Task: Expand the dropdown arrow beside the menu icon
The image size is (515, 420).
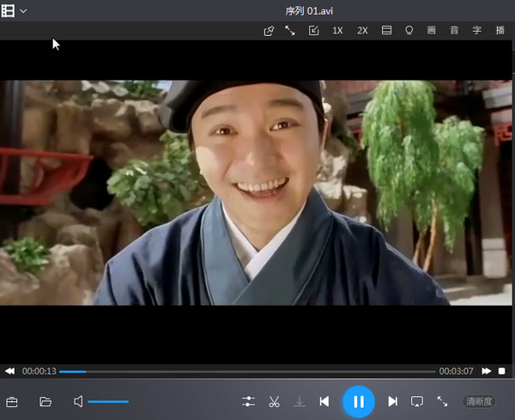Action: [x=23, y=11]
